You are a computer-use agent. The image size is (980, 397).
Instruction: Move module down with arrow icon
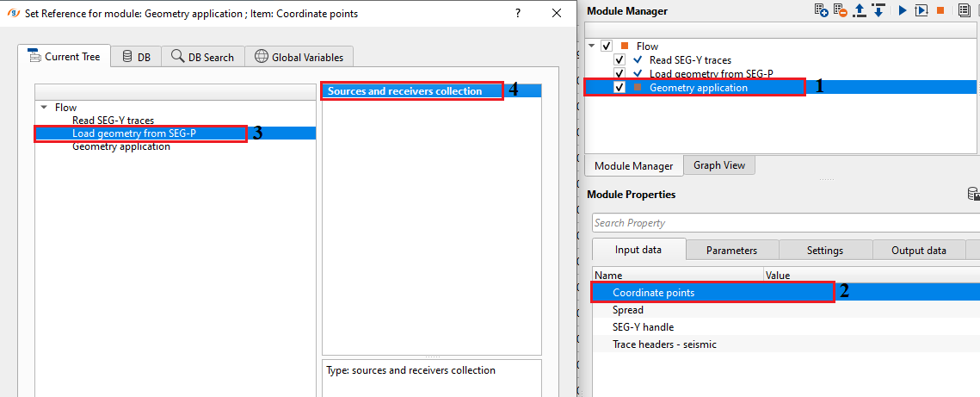878,10
